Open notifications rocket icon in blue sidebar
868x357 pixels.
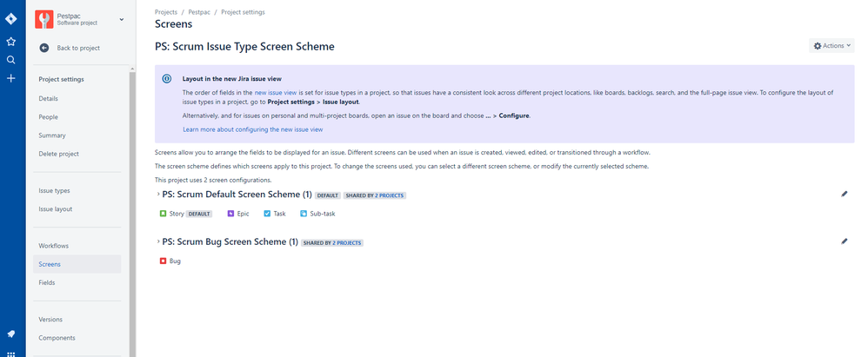[x=10, y=334]
